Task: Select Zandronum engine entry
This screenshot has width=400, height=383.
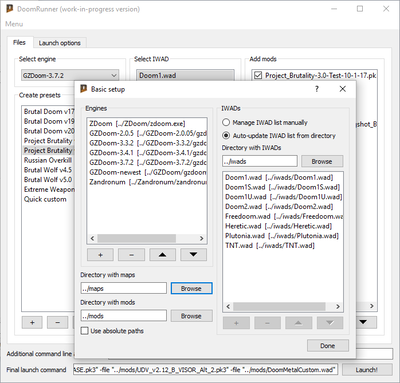Action: pyautogui.click(x=147, y=182)
